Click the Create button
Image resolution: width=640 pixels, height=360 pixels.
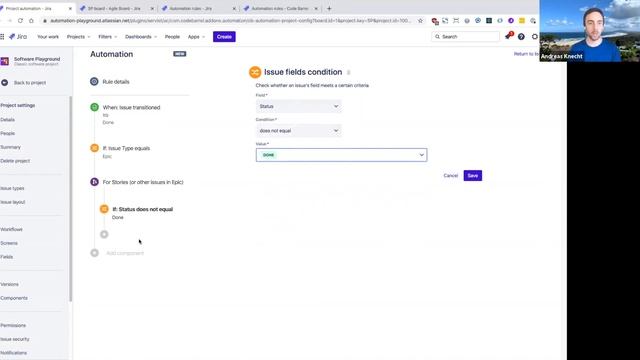coord(224,37)
